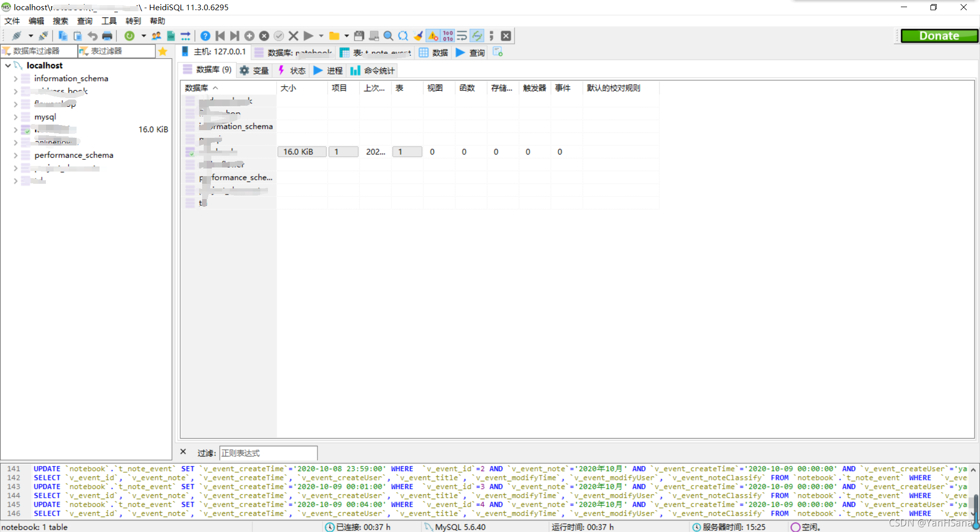Image resolution: width=980 pixels, height=532 pixels.
Task: Refresh with the green circular icon
Action: click(130, 36)
